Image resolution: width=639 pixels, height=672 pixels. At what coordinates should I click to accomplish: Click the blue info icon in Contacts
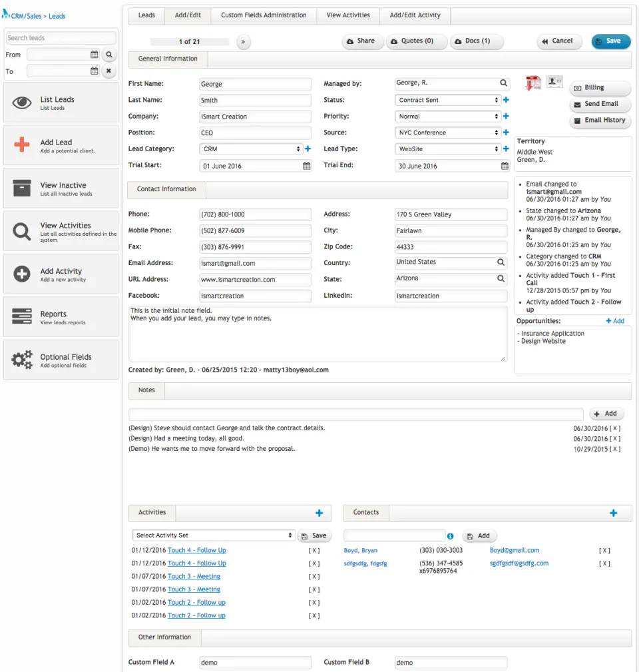450,535
